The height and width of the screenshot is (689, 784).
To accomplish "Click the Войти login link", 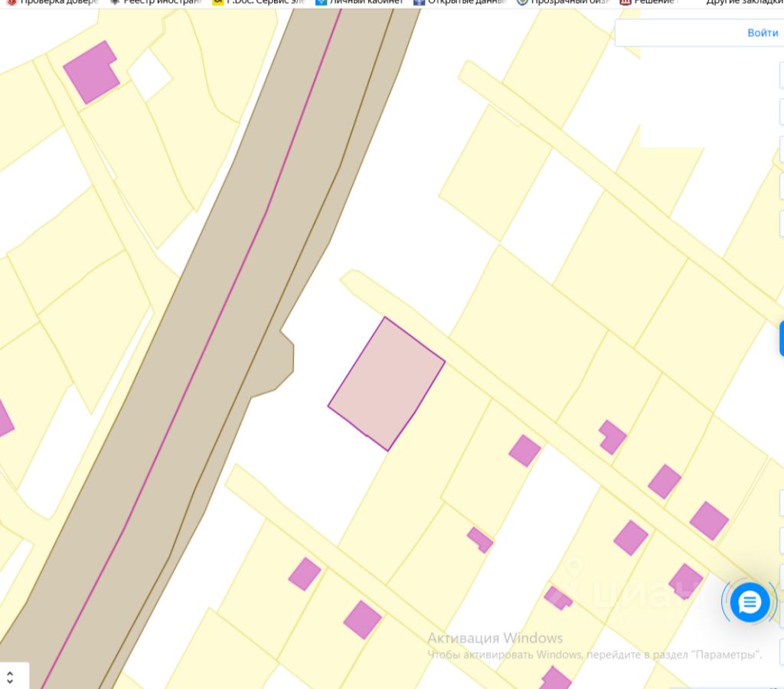I will coord(763,33).
